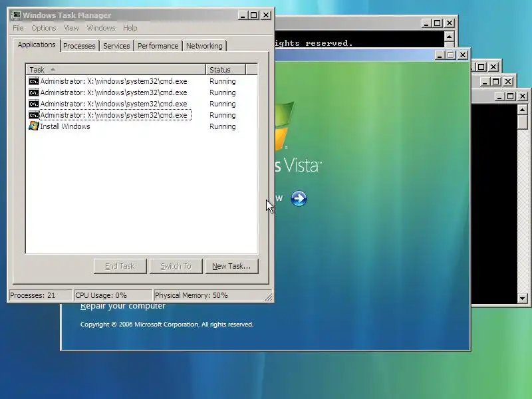Screen dimensions: 532x399
Task: Click scroll down arrow in rightmost cmd window
Action: pos(523,299)
